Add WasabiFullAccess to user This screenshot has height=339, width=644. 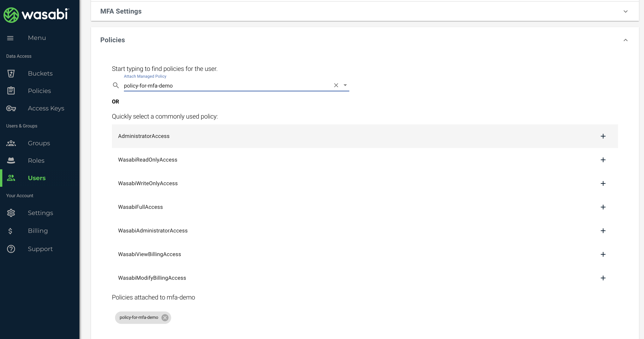coord(603,207)
